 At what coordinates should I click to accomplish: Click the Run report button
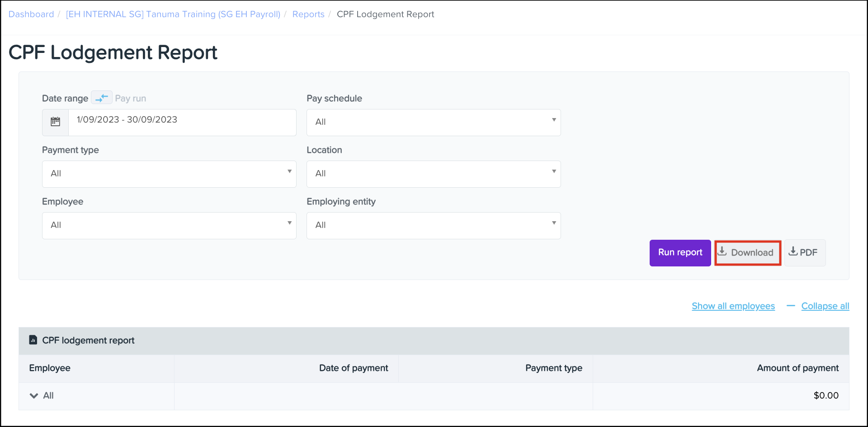[x=680, y=253]
